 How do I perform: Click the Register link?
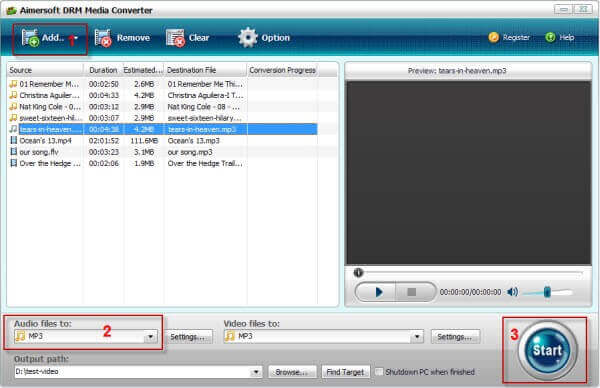pyautogui.click(x=509, y=37)
